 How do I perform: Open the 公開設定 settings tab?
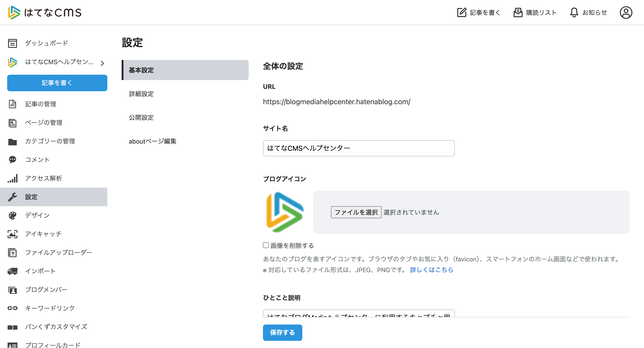(141, 117)
